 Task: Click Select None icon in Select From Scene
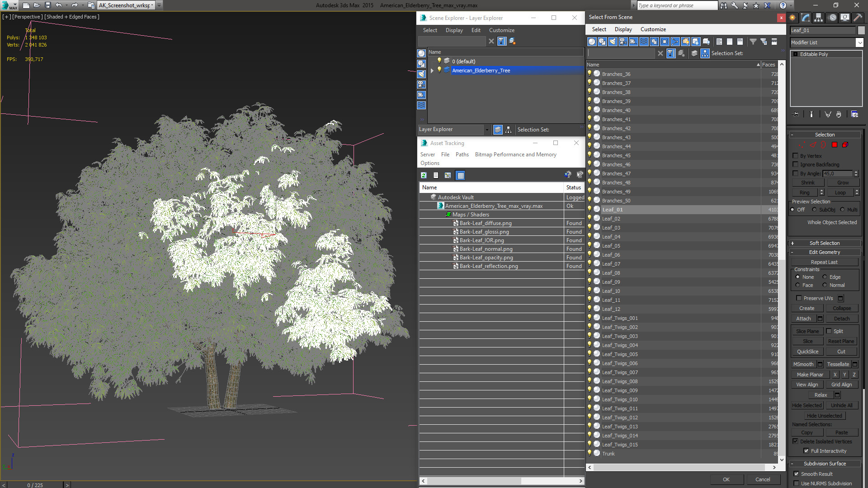730,42
